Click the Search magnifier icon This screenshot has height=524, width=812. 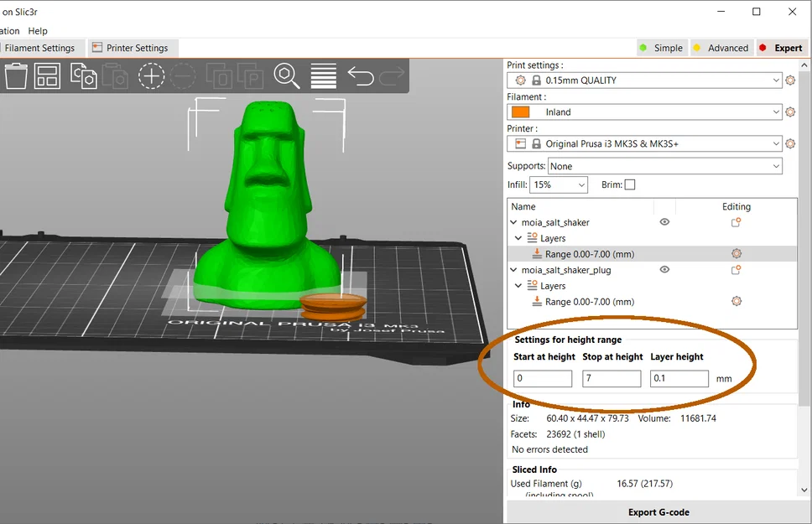coord(287,76)
